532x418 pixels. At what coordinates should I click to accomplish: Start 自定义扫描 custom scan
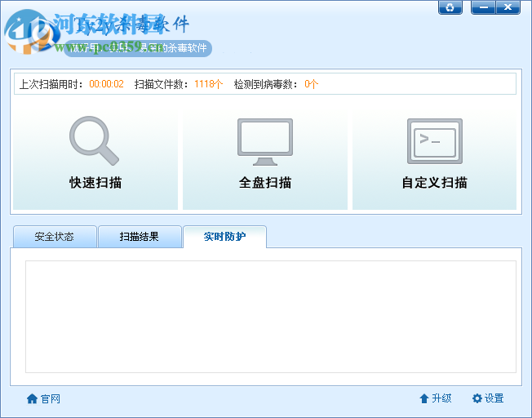tap(435, 159)
